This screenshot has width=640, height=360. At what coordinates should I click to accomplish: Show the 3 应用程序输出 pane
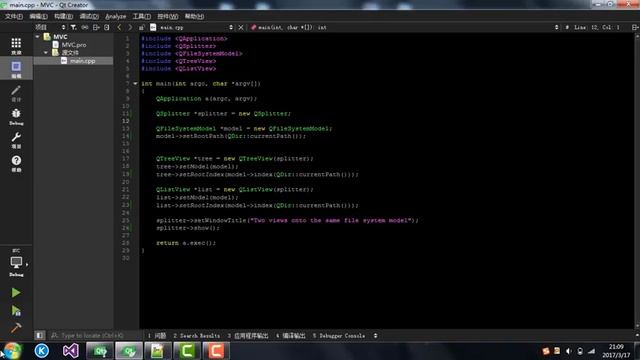click(x=248, y=336)
